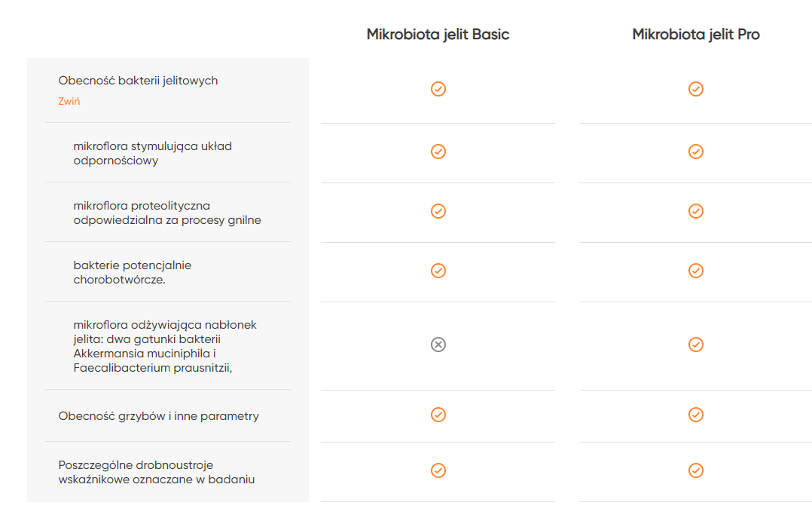Click Basic checkmark for mikroflora stymulująca układ odpornościowy
Screen dimensions: 812x524
point(438,152)
